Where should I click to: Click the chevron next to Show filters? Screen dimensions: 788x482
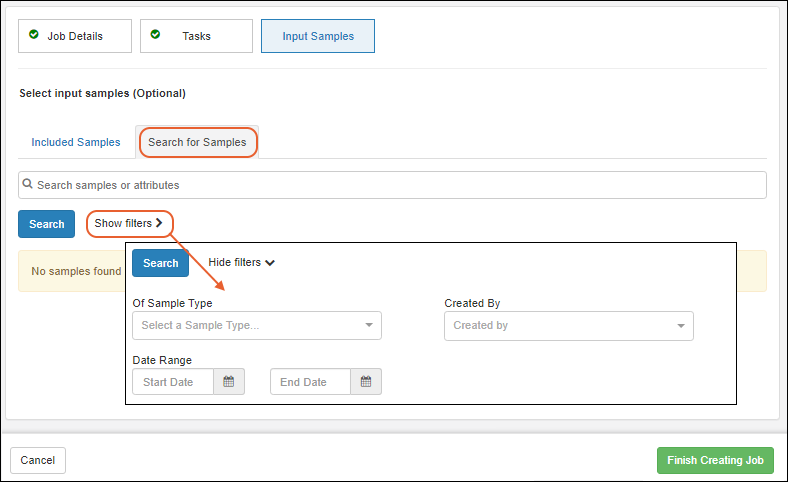click(x=159, y=223)
